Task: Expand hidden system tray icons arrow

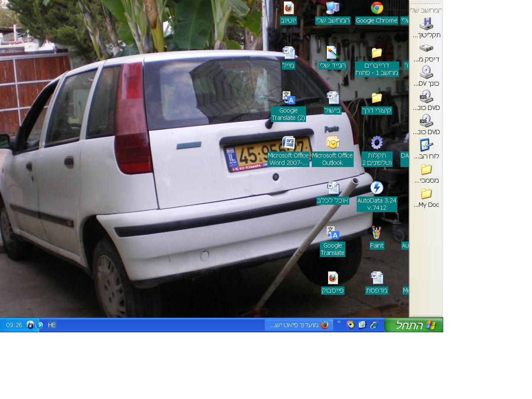Action: (40, 325)
